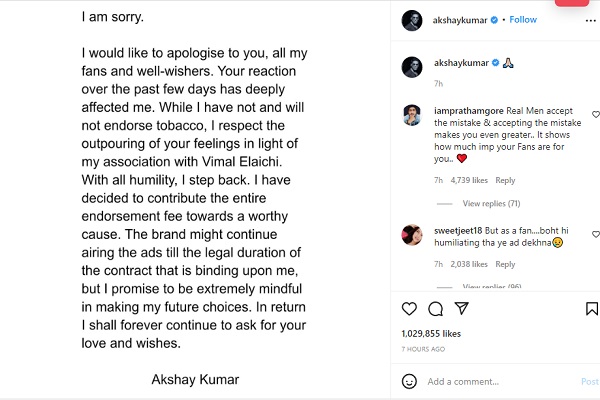Follow akshaykumar account
The height and width of the screenshot is (400, 600).
click(x=523, y=20)
